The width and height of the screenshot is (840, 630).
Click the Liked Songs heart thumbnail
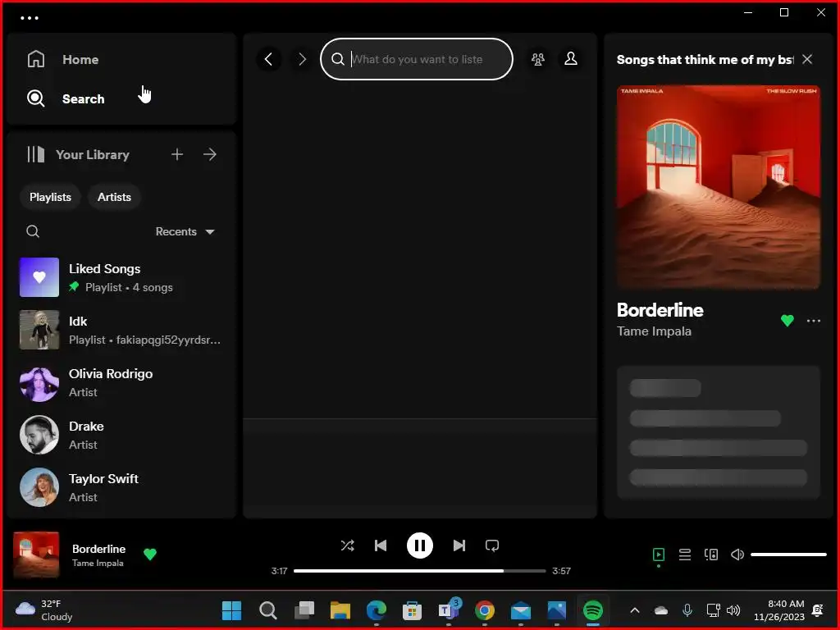39,277
